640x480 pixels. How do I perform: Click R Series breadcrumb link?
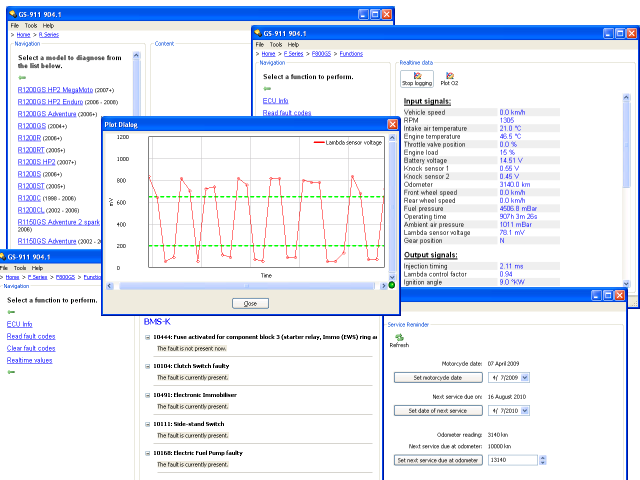point(49,35)
